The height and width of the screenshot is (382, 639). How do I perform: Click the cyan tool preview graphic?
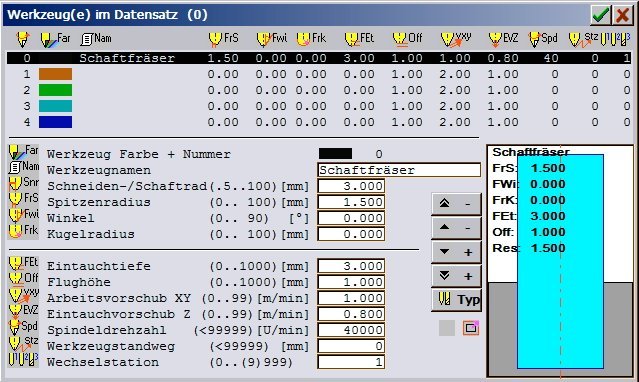click(560, 261)
